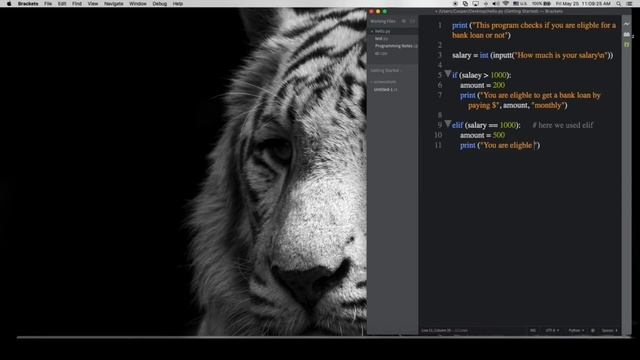Open the Edit menu

62,4
